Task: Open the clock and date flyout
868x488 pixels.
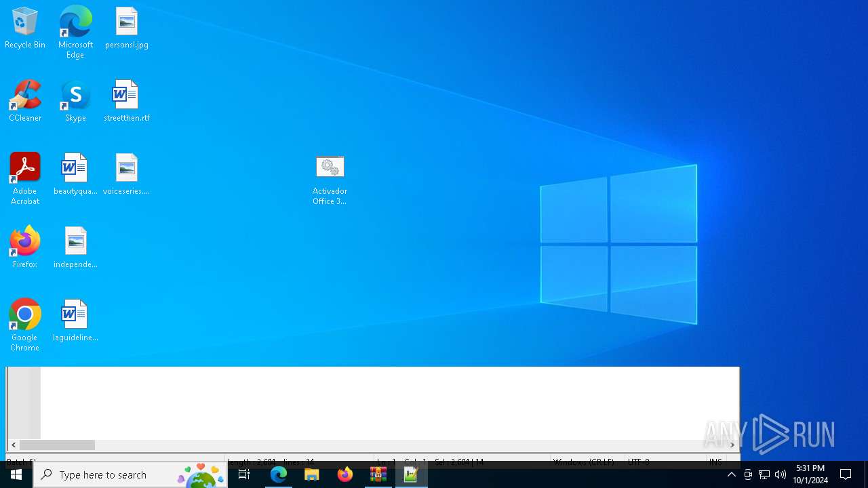Action: (x=810, y=474)
